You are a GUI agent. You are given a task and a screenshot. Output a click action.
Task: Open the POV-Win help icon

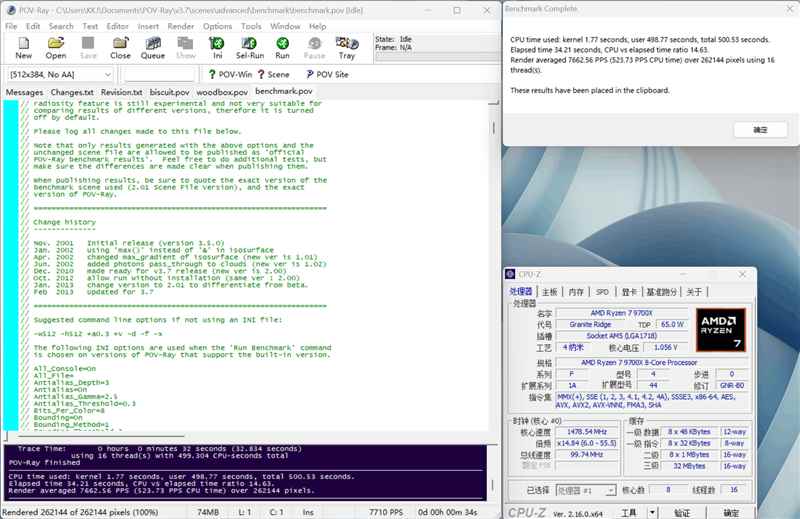[231, 75]
